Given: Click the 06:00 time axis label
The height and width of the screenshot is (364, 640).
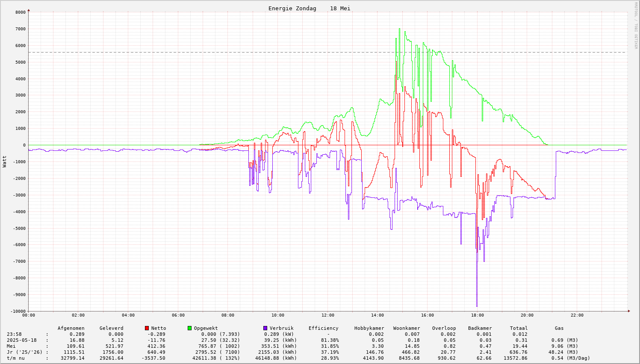Looking at the screenshot, I should coord(178,315).
